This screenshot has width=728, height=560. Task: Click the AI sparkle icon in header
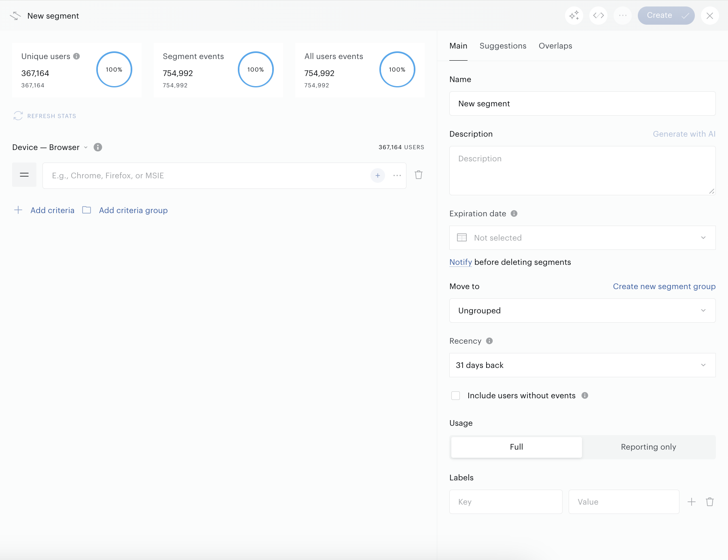[574, 15]
